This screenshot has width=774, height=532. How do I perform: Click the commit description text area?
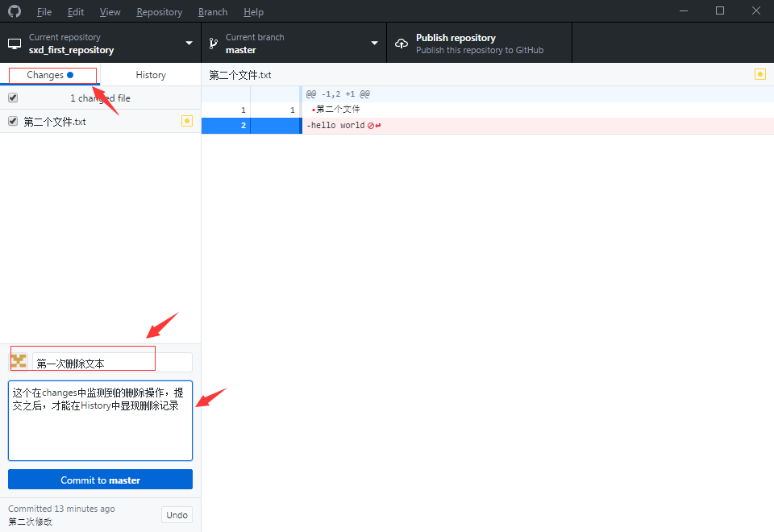[100, 421]
